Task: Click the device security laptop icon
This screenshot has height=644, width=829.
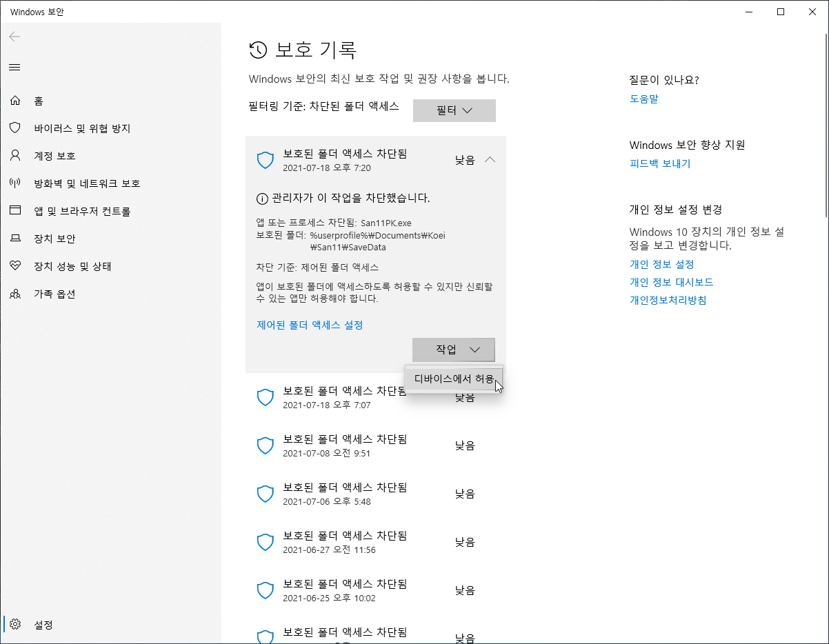Action: pos(15,239)
